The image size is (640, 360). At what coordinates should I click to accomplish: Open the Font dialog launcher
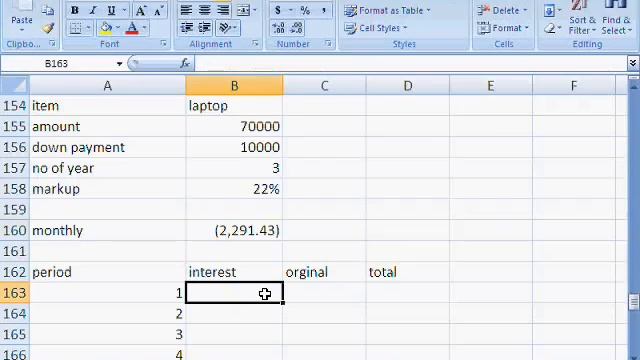point(163,43)
